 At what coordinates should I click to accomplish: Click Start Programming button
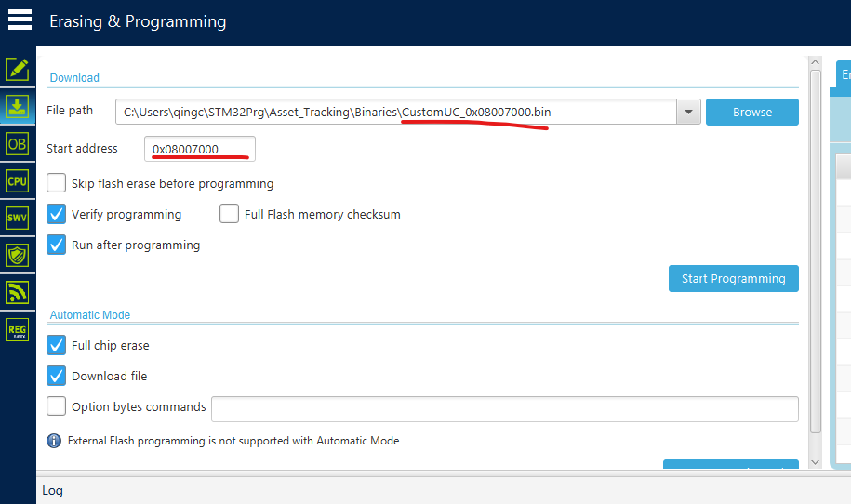[x=734, y=278]
